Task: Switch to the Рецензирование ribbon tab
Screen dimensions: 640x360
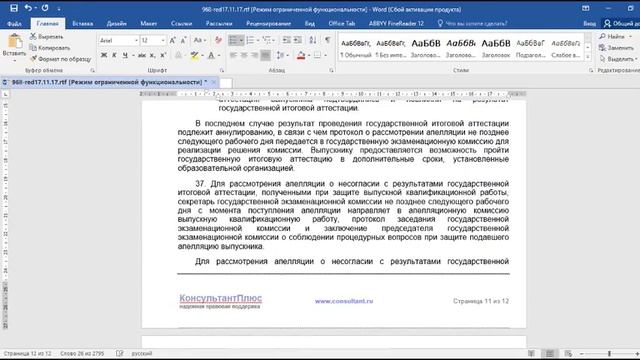Action: click(269, 24)
